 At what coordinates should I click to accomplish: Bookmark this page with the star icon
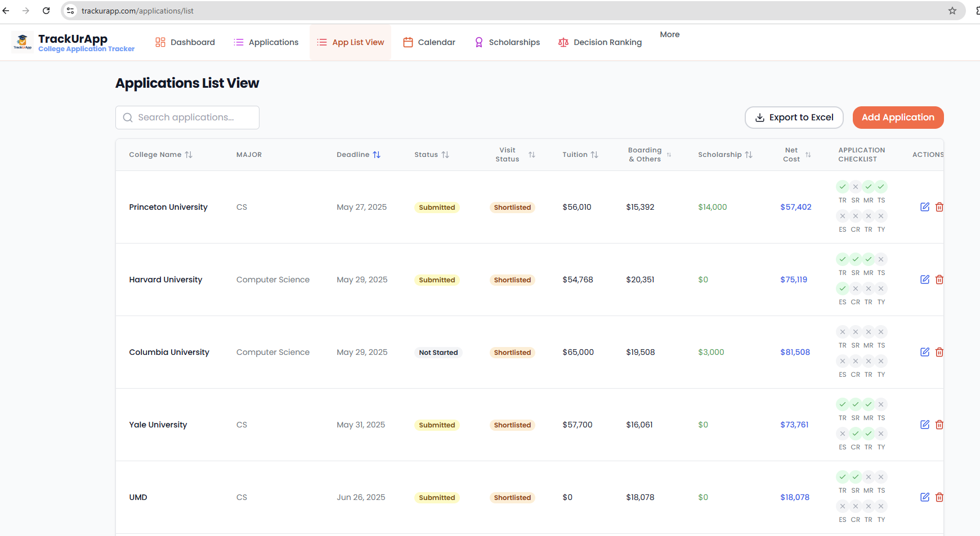click(952, 11)
